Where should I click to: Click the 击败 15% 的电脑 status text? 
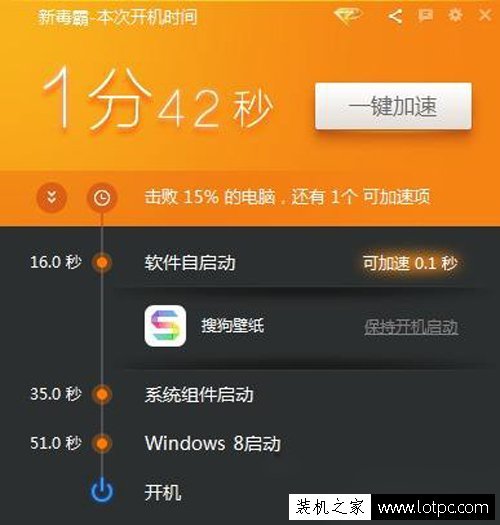click(x=210, y=197)
